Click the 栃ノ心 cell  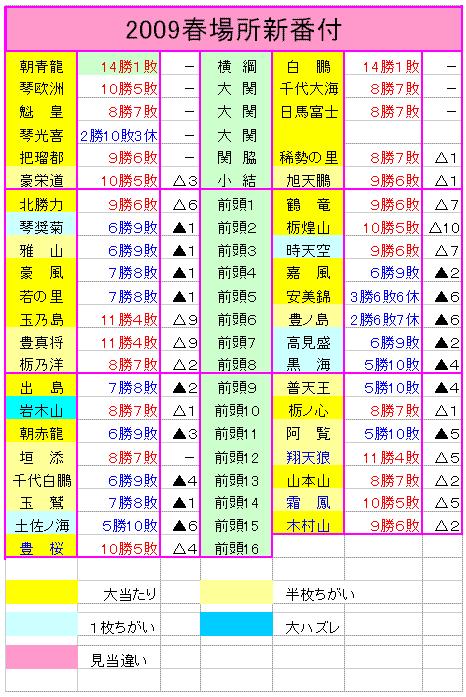[308, 408]
